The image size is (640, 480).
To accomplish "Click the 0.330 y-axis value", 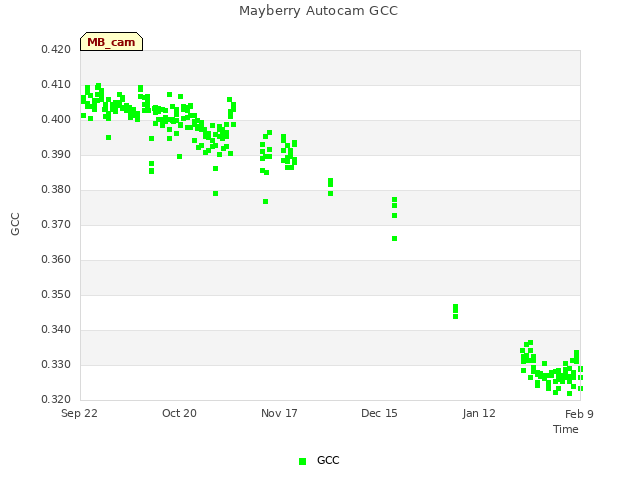I will [x=56, y=364].
